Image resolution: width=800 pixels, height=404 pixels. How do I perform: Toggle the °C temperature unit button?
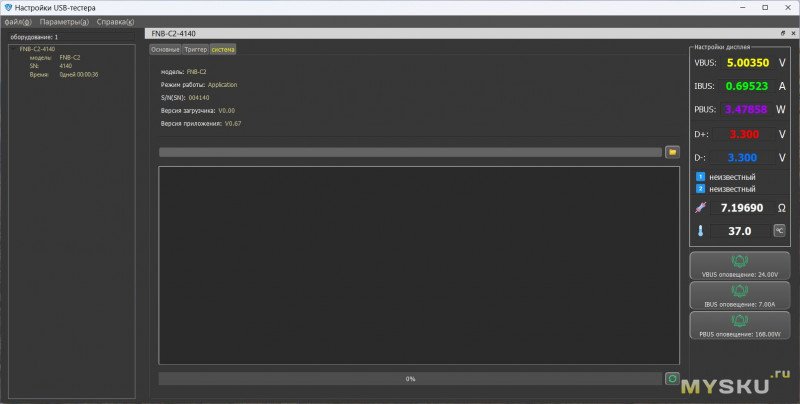pos(779,230)
